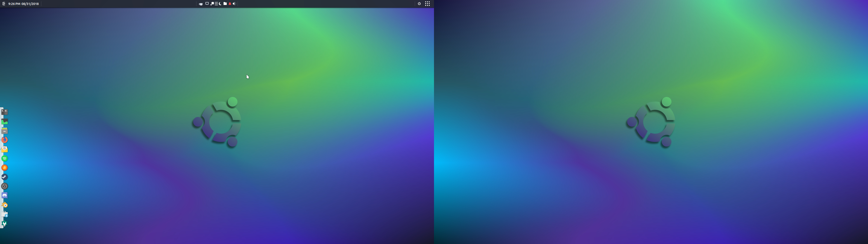Viewport: 868px width, 244px height.
Task: Click the red notification bell to toggle alerts
Action: pos(230,4)
